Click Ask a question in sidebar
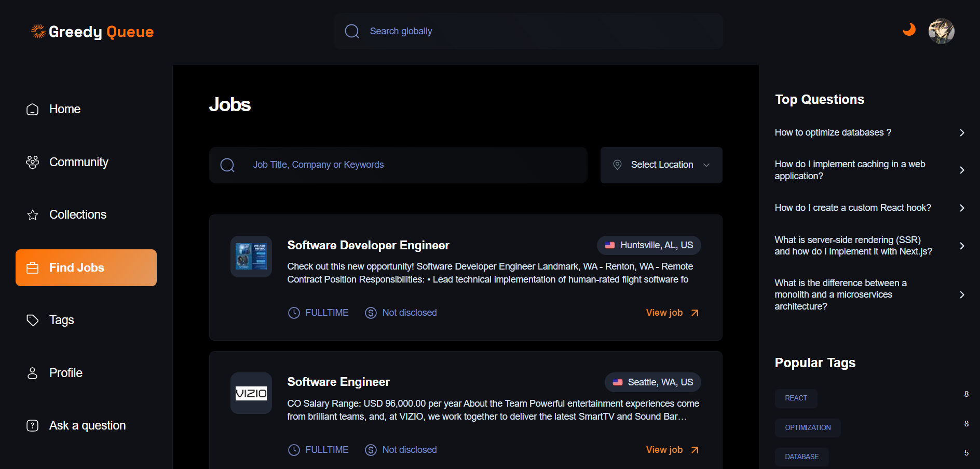Viewport: 980px width, 469px height. [x=87, y=425]
